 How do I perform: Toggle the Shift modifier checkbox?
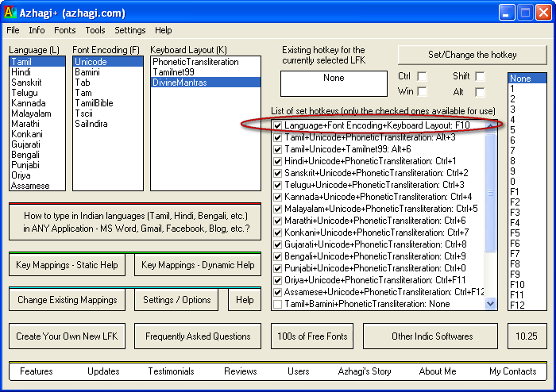480,76
